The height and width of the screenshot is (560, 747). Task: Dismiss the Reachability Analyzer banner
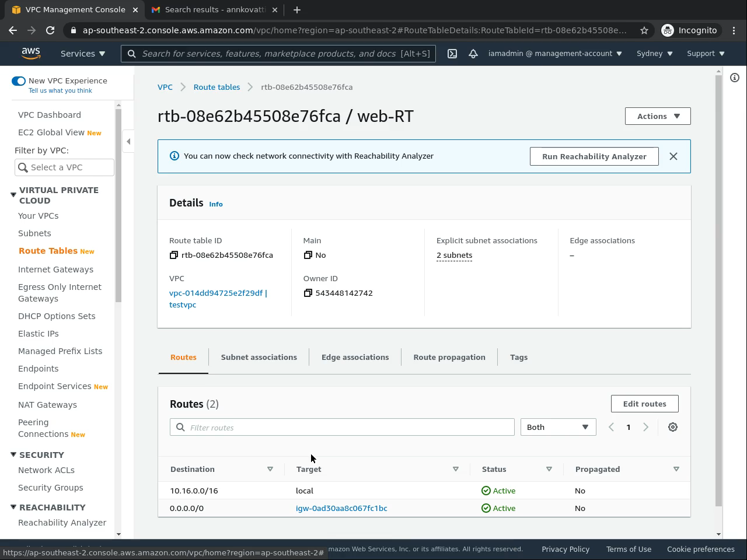(x=673, y=156)
